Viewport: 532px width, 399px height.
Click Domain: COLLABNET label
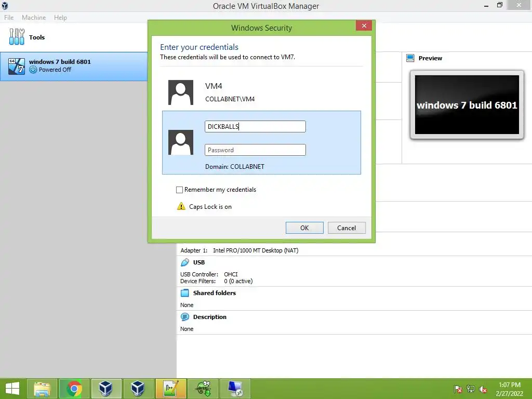tap(234, 167)
